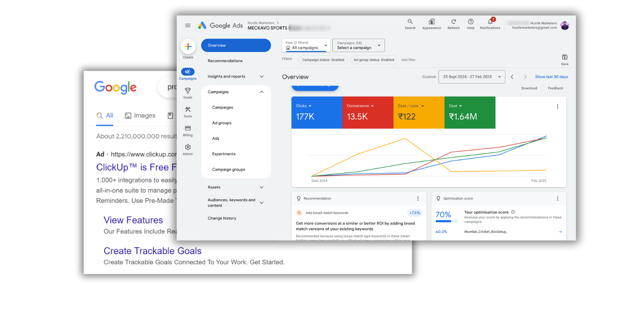The width and height of the screenshot is (644, 309).
Task: Open the account profile avatar
Action: coord(565,25)
